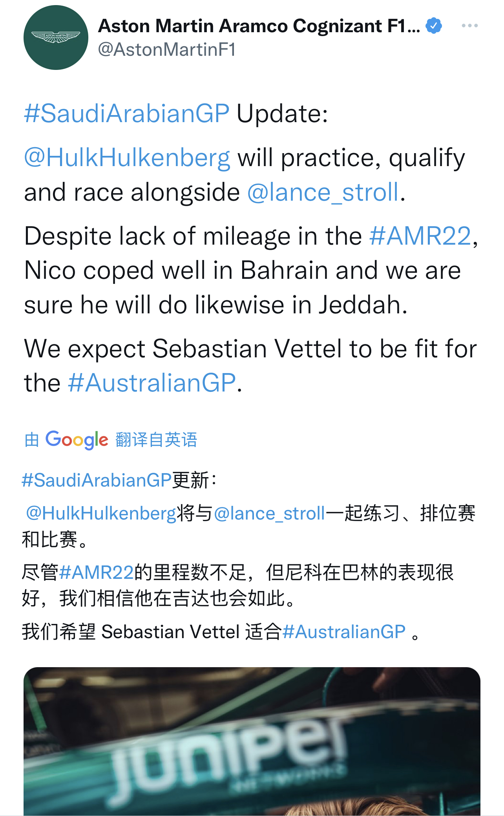504x816 pixels.
Task: Open the #SaudiArabianGP hashtag in the original tweet
Action: [x=126, y=114]
